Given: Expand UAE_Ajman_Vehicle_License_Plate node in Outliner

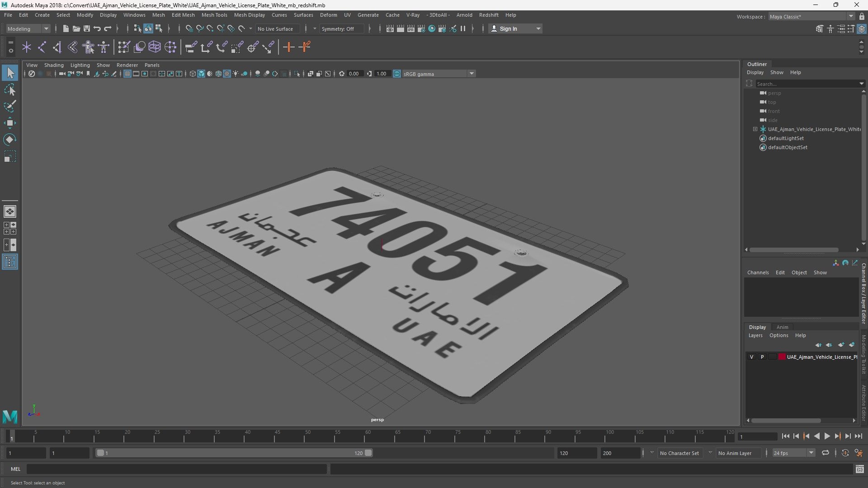Looking at the screenshot, I should [x=755, y=129].
